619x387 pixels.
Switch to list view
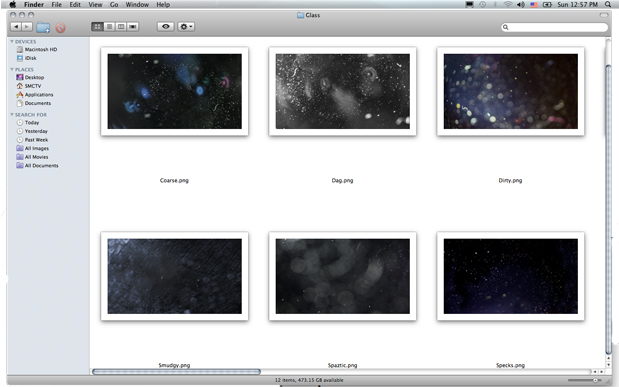point(109,27)
